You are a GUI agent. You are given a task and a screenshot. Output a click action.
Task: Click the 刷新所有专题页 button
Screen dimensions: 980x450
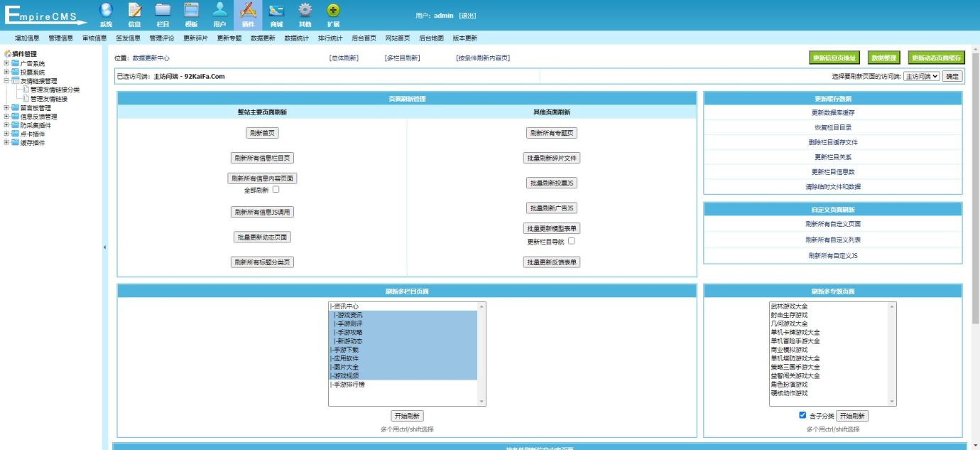(552, 133)
